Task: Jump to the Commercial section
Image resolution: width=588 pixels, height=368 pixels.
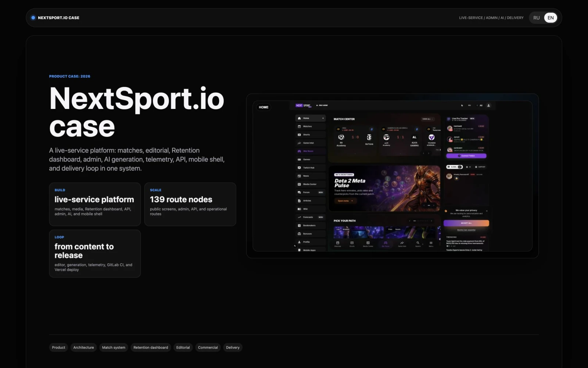Action: coord(208,347)
